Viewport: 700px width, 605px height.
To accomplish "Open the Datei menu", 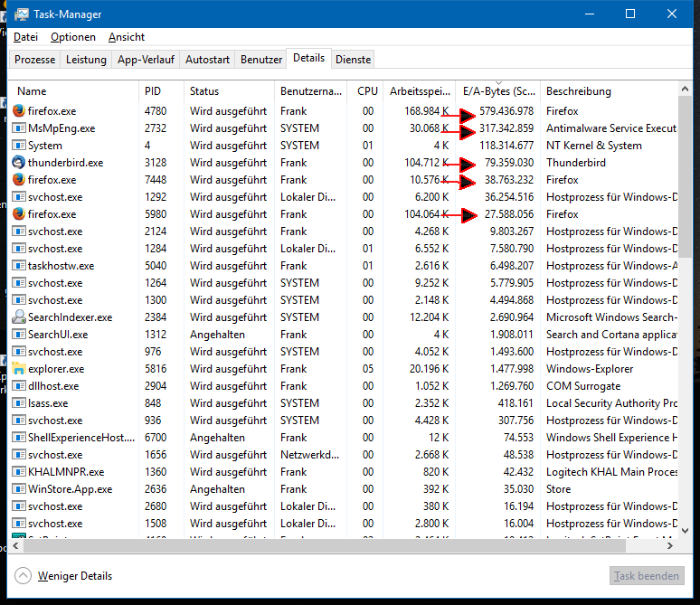I will pyautogui.click(x=25, y=37).
